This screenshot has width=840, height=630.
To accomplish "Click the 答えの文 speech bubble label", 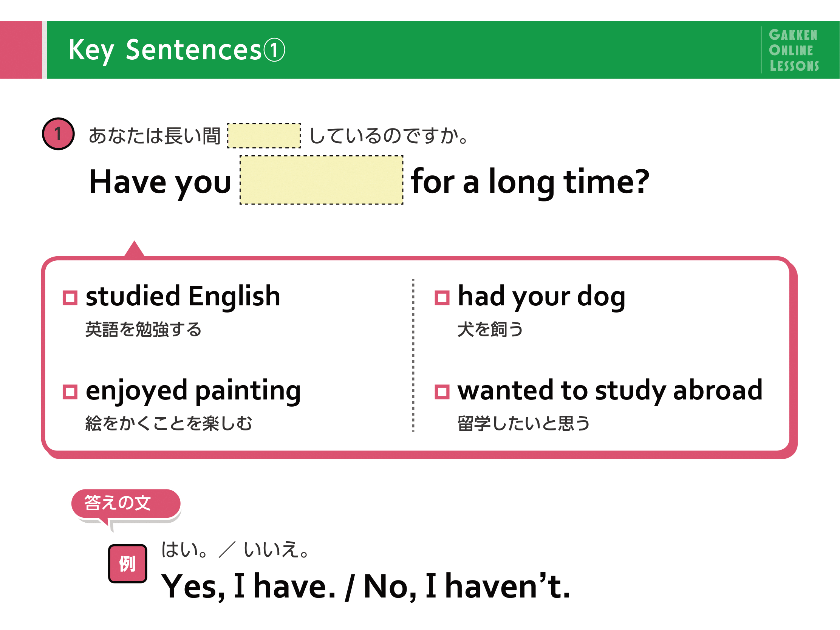I will (x=126, y=503).
